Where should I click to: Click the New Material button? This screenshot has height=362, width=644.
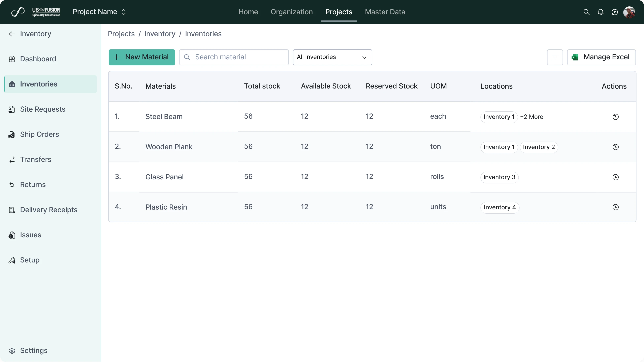(142, 57)
